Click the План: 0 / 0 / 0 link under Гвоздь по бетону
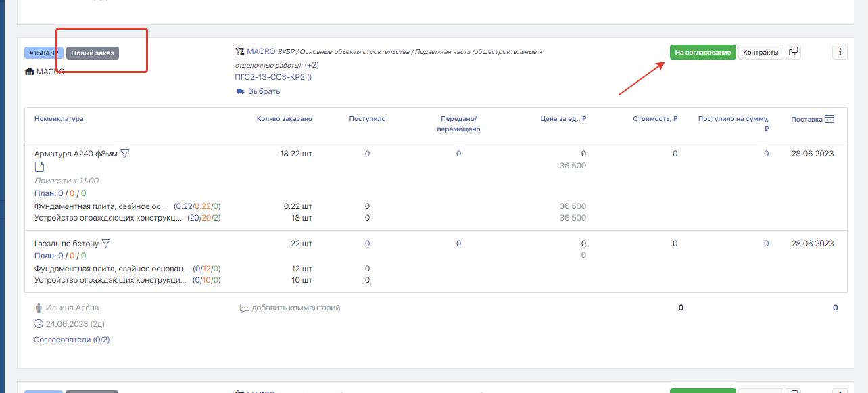 click(60, 256)
